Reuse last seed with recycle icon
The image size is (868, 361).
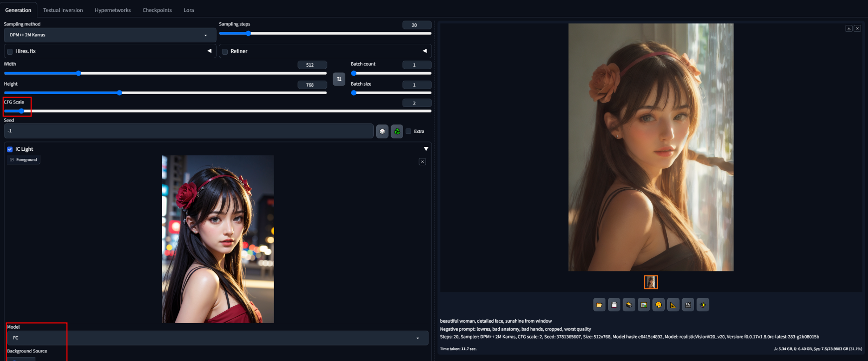(397, 131)
